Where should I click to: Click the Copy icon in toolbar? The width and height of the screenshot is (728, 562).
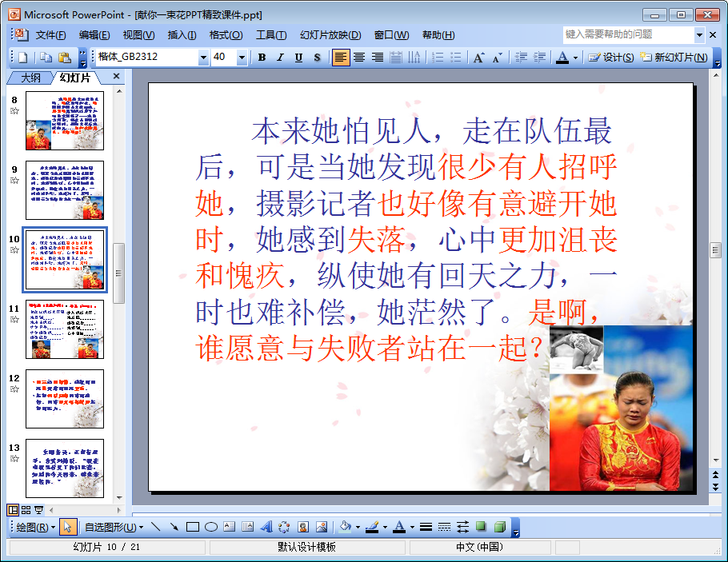click(46, 58)
